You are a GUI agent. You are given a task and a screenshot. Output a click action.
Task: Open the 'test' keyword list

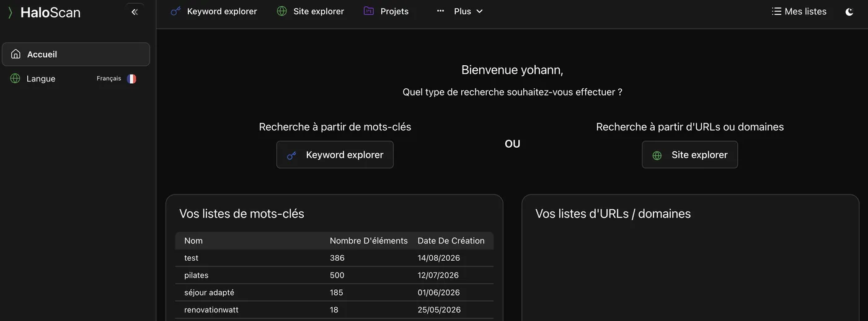click(x=192, y=258)
